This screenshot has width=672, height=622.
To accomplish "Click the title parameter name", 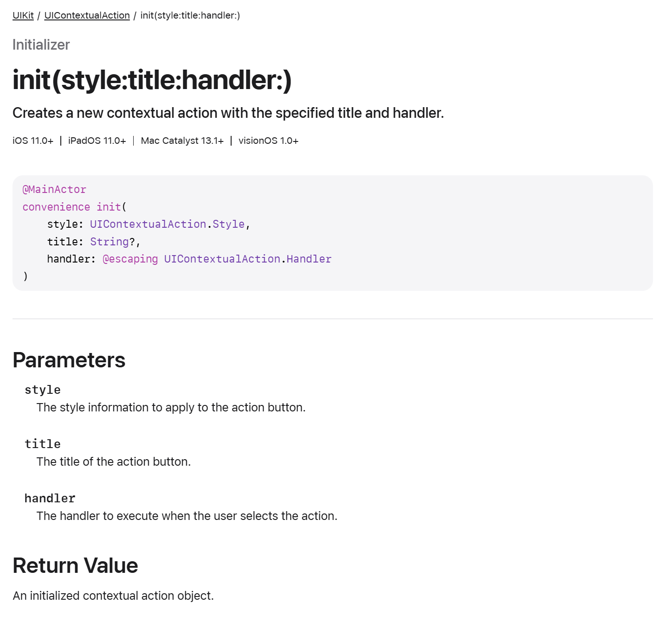I will (x=43, y=444).
